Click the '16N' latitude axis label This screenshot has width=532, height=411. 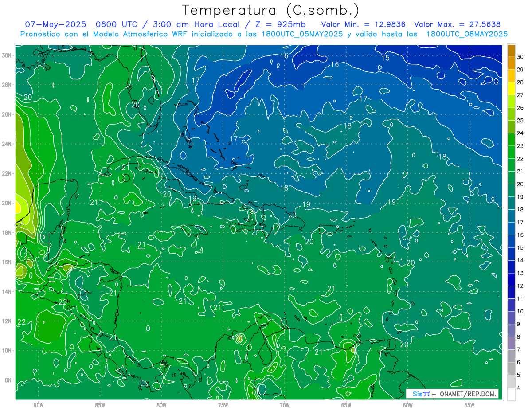click(7, 262)
